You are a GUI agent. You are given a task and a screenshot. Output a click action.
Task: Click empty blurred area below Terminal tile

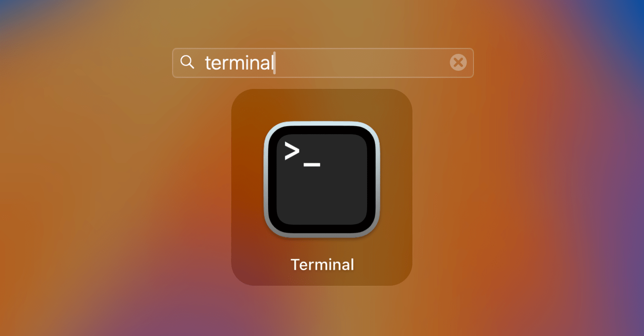pos(322,312)
